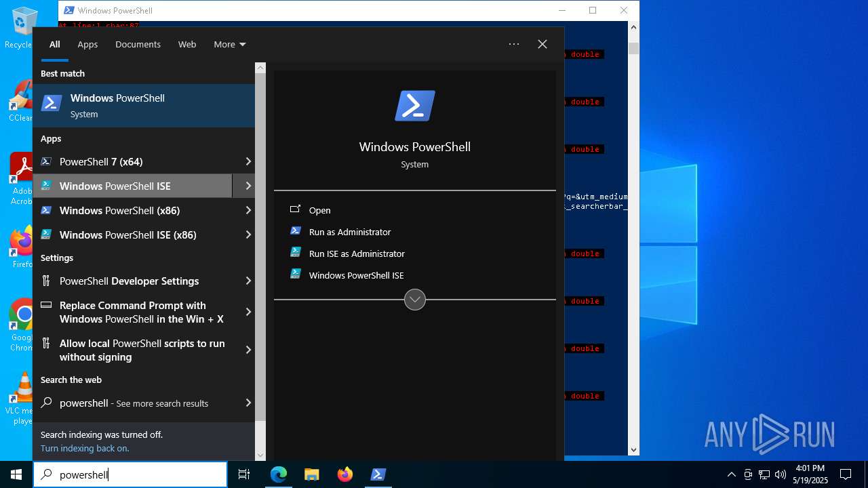Expand PowerShell 7 (x64) options arrow
This screenshot has width=868, height=488.
[x=248, y=161]
